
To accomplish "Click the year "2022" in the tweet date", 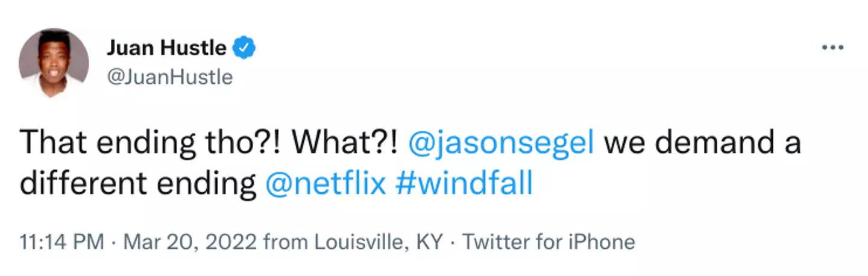I will click(x=233, y=242).
